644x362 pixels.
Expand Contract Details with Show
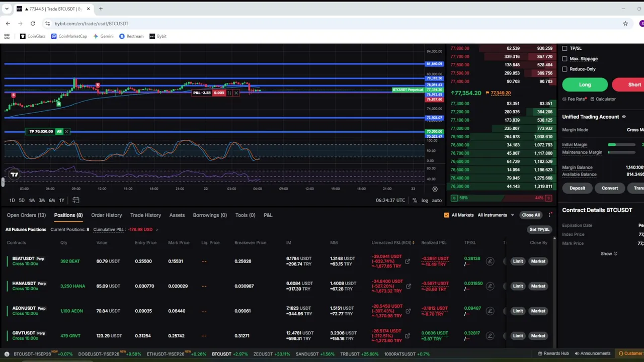pyautogui.click(x=609, y=254)
